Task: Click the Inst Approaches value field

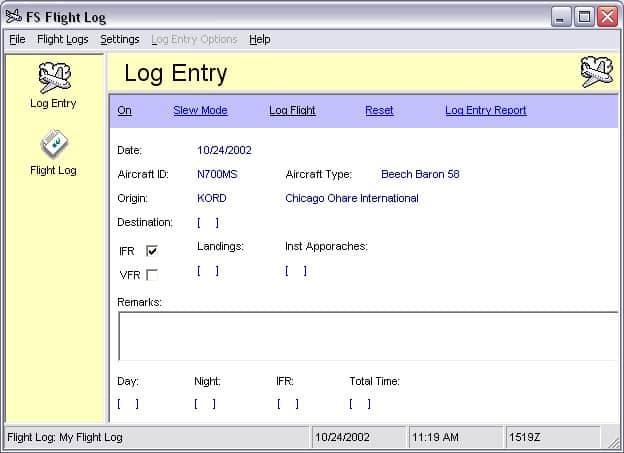Action: coord(295,270)
